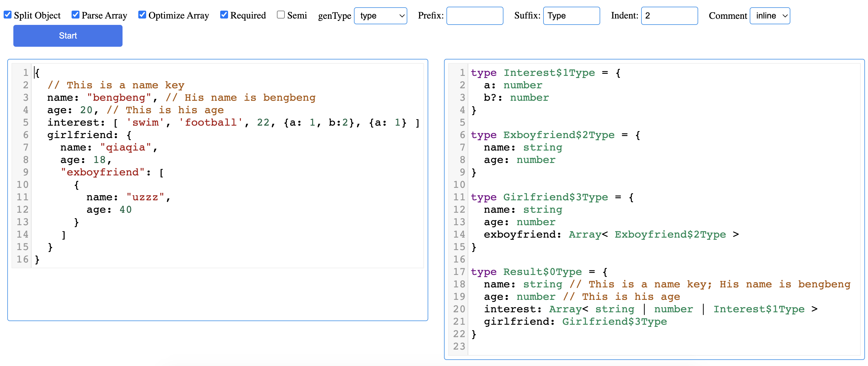The width and height of the screenshot is (868, 366).
Task: Click empty area below input code
Action: point(217,293)
